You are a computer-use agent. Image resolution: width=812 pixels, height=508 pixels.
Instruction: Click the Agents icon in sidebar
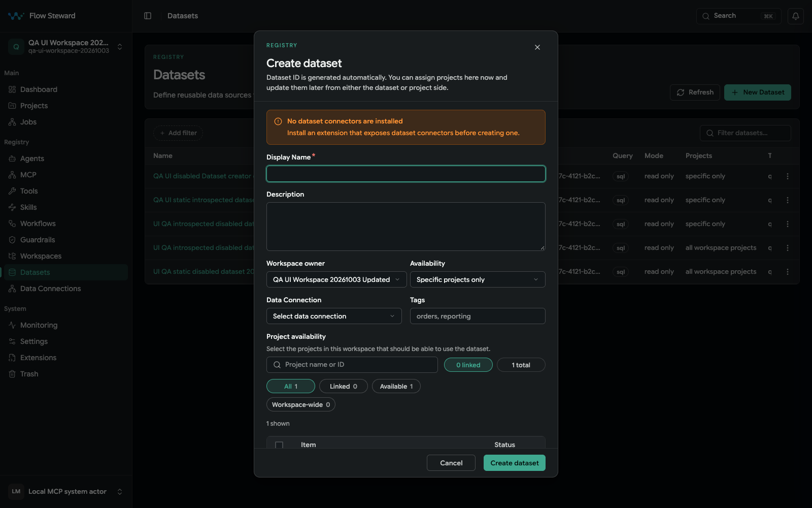coord(12,158)
